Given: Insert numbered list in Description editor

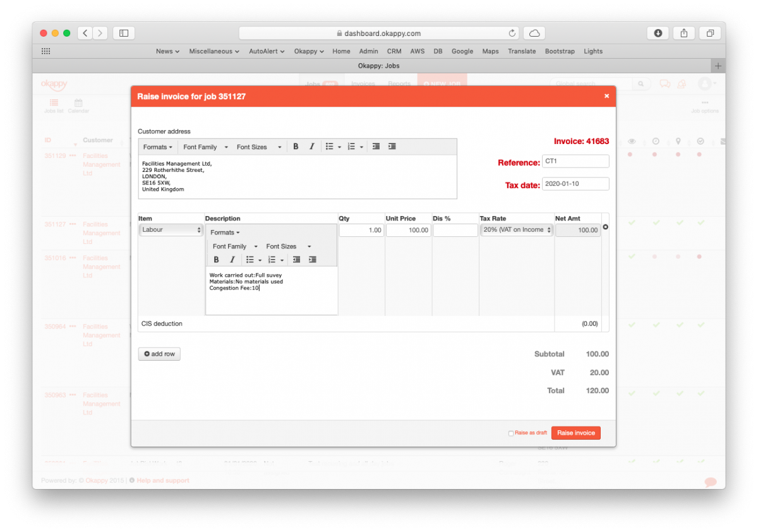Looking at the screenshot, I should 272,260.
